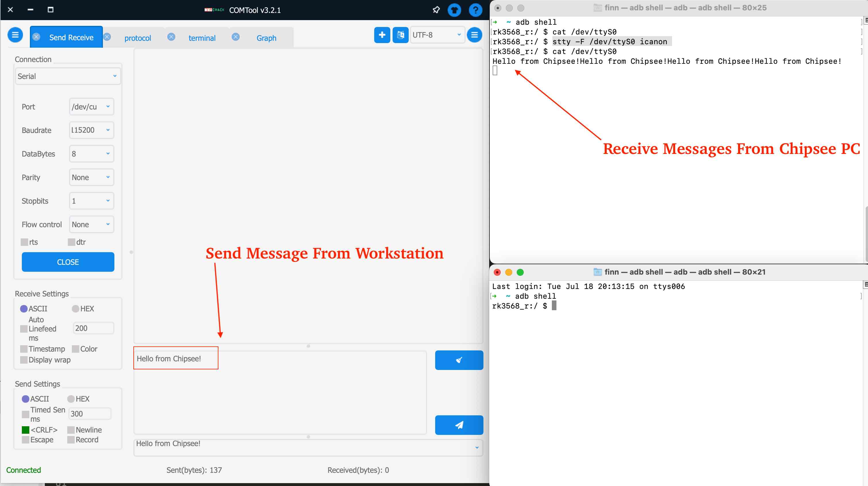Expand the send history dropdown

(x=477, y=447)
